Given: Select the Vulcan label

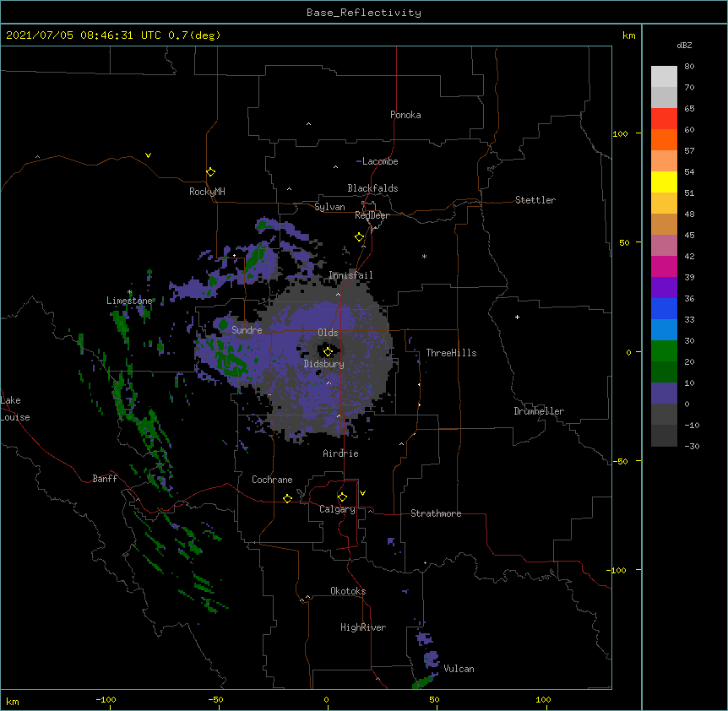Looking at the screenshot, I should click(x=459, y=669).
